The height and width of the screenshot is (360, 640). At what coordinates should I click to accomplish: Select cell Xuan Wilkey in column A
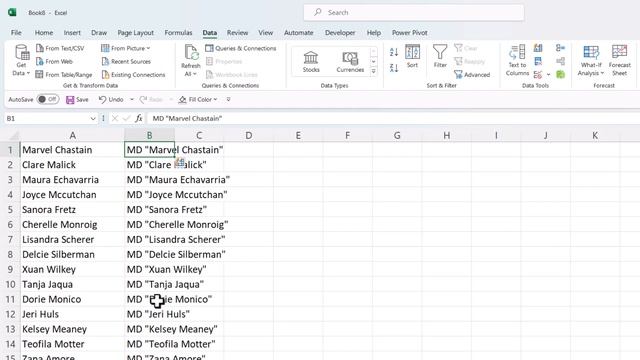[x=72, y=269]
